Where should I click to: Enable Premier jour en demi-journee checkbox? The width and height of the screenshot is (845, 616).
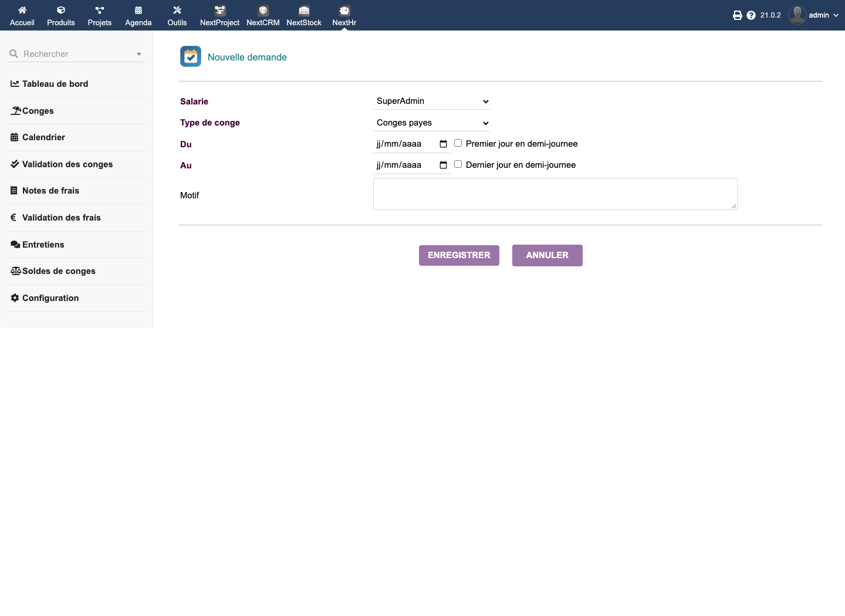tap(458, 143)
